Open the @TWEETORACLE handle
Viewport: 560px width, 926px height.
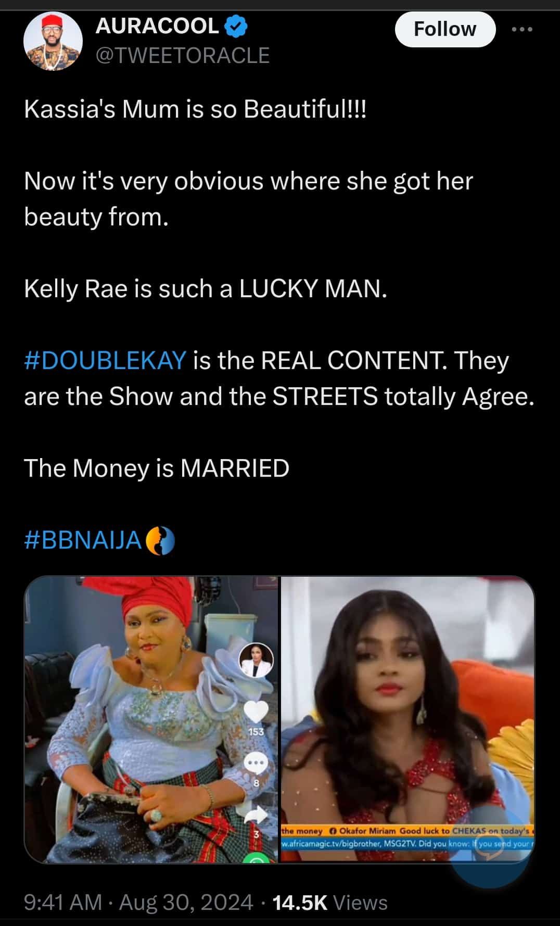182,55
